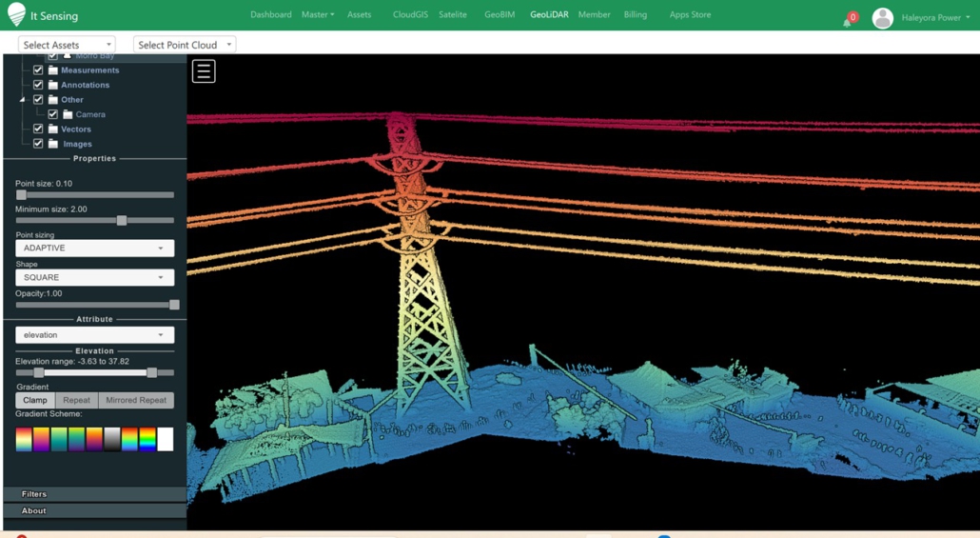The width and height of the screenshot is (980, 538).
Task: Click the Vectors folder icon
Action: pos(53,130)
